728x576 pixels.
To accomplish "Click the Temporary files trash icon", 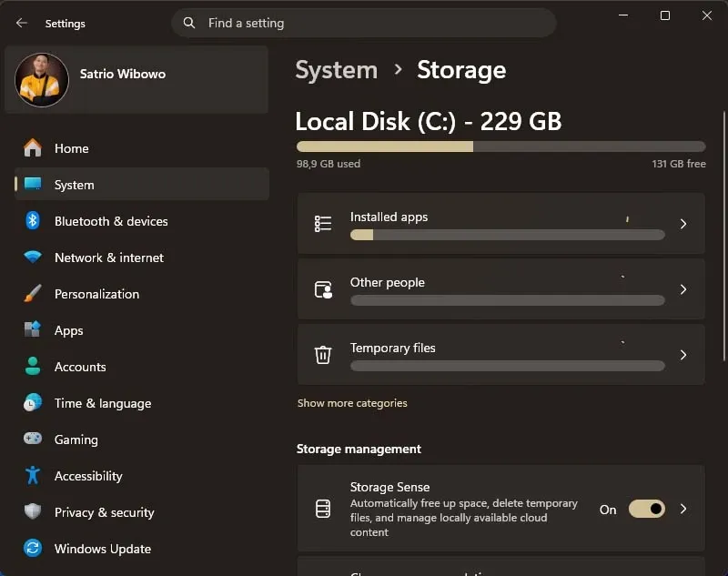I will (323, 355).
